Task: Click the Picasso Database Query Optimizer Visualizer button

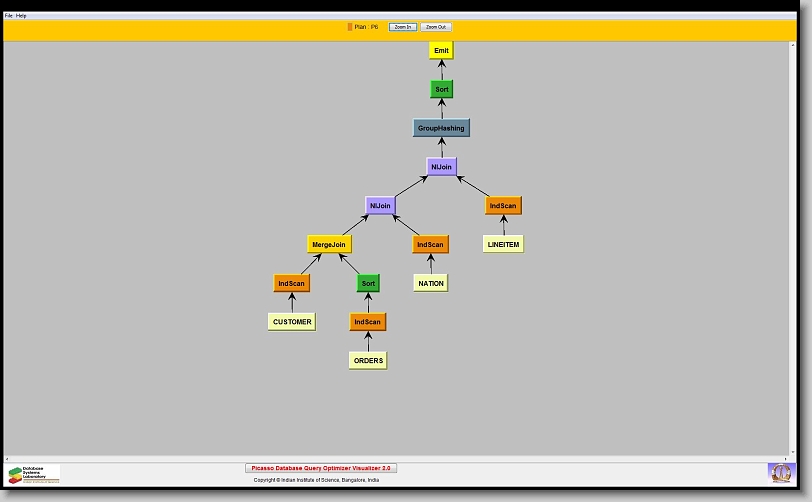Action: [321, 468]
